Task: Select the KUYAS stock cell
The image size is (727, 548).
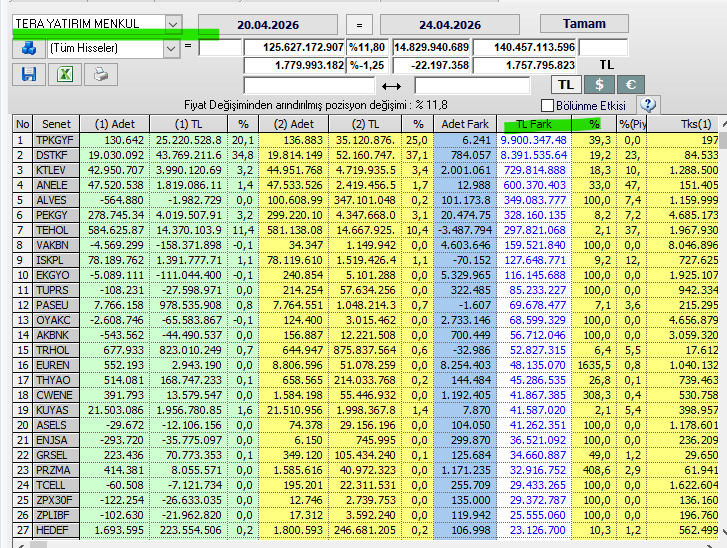Action: pos(56,410)
